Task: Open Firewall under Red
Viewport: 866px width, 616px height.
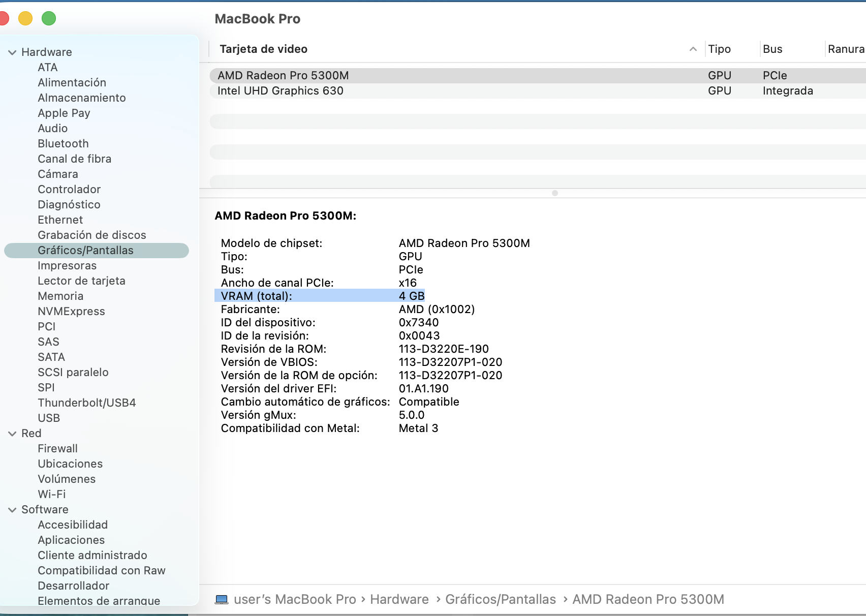Action: pos(57,449)
